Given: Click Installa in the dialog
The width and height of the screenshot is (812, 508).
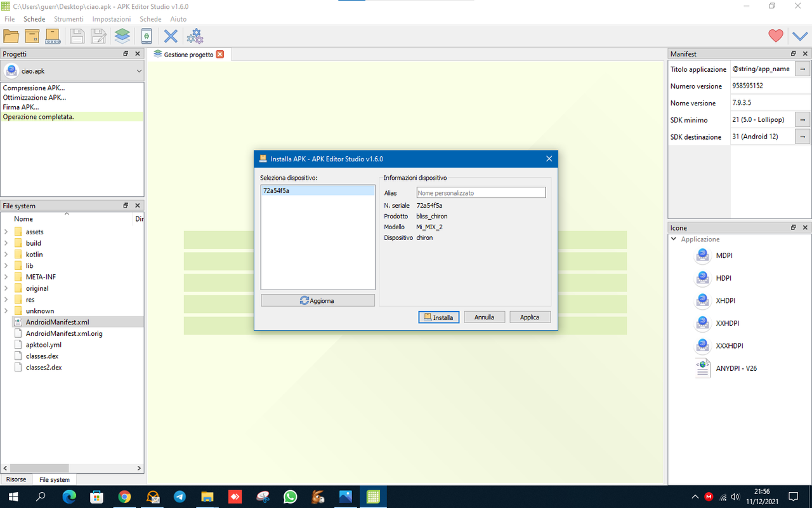Looking at the screenshot, I should click(x=438, y=317).
